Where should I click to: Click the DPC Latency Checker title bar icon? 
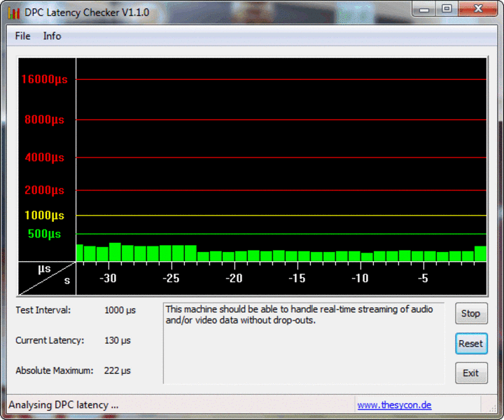pyautogui.click(x=13, y=13)
